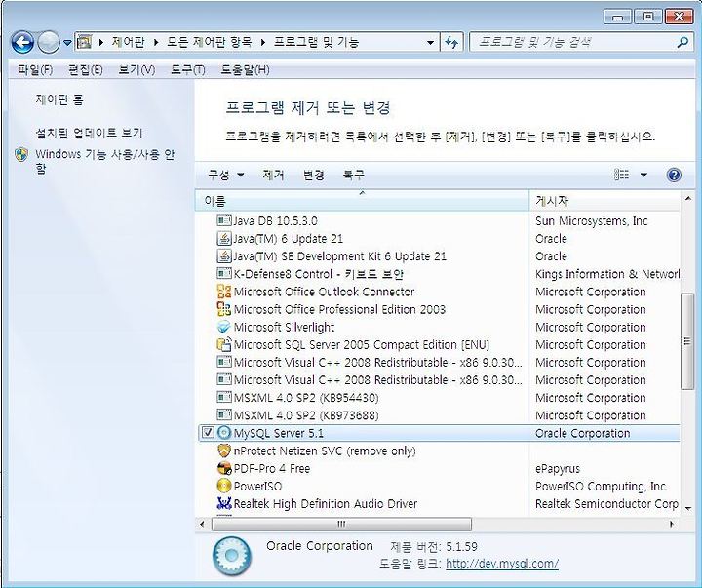The image size is (702, 588).
Task: Click the vertical scrollbar up arrow
Action: tap(687, 198)
